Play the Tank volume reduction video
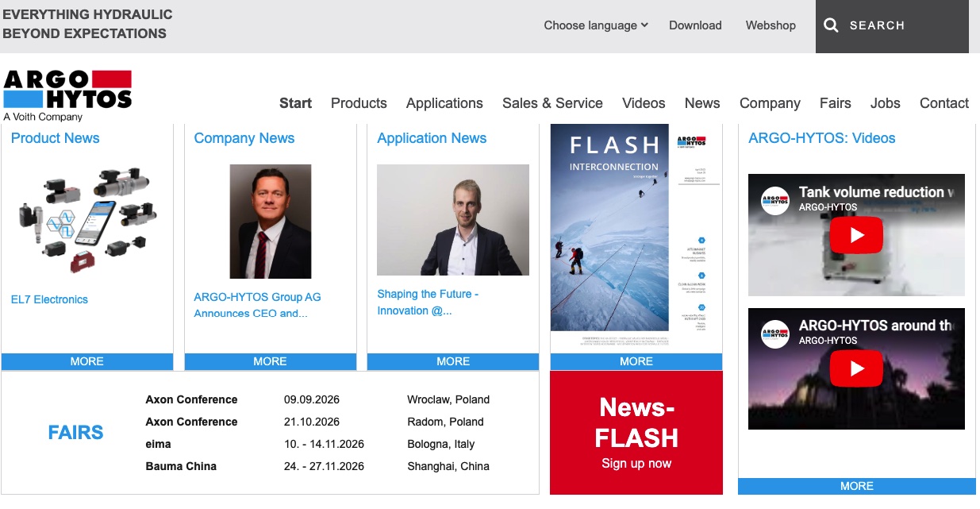980x509 pixels. (856, 235)
